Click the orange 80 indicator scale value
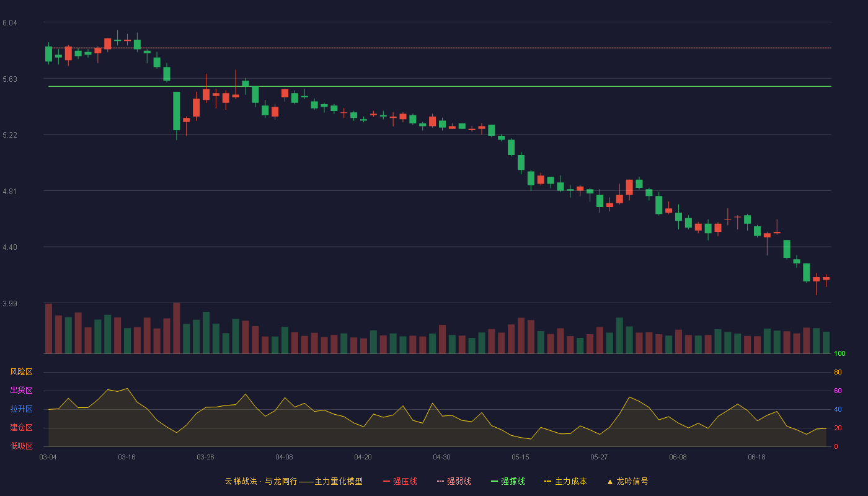The height and width of the screenshot is (496, 868). click(838, 373)
